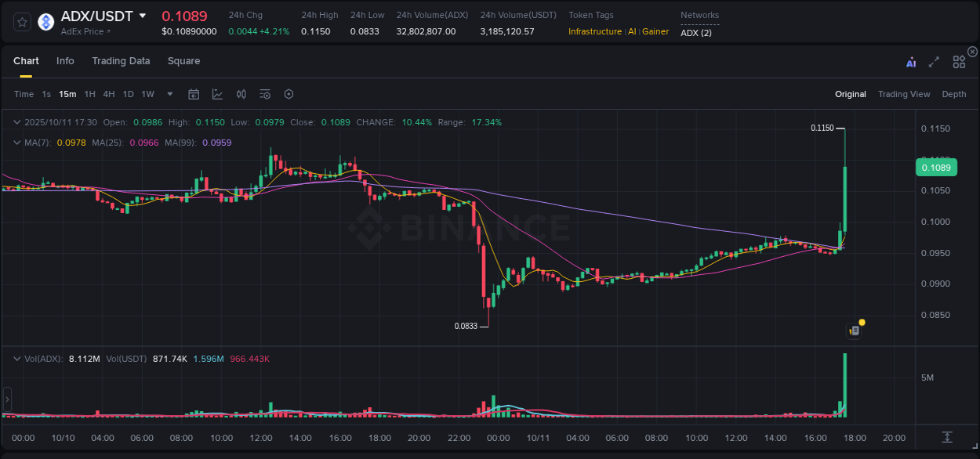Expand the extra time interval dropdown

click(x=169, y=93)
